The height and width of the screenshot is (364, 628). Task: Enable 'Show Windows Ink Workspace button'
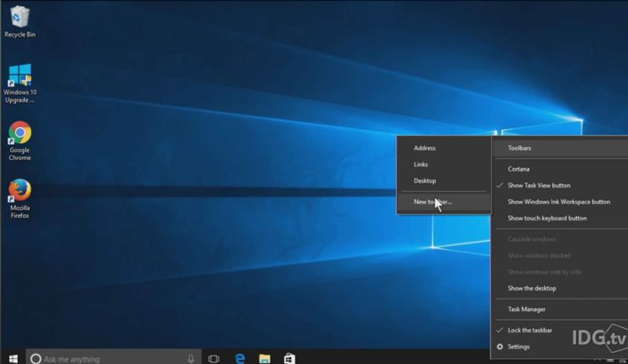[560, 202]
